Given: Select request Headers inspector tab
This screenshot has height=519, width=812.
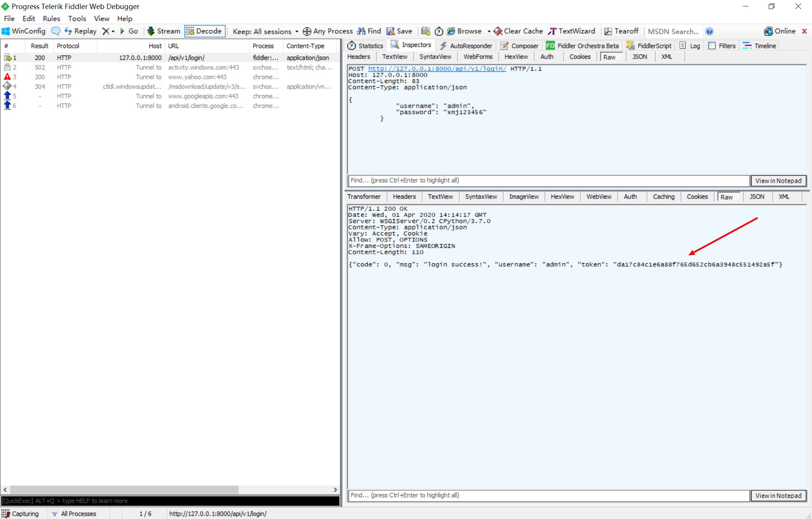Looking at the screenshot, I should click(x=359, y=57).
